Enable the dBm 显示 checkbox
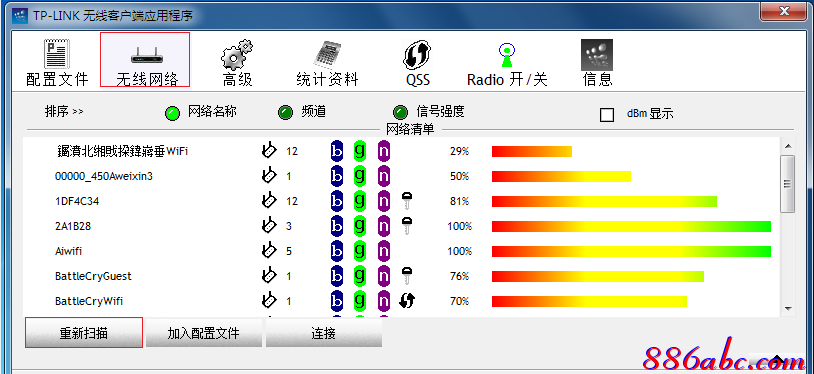 coord(607,115)
